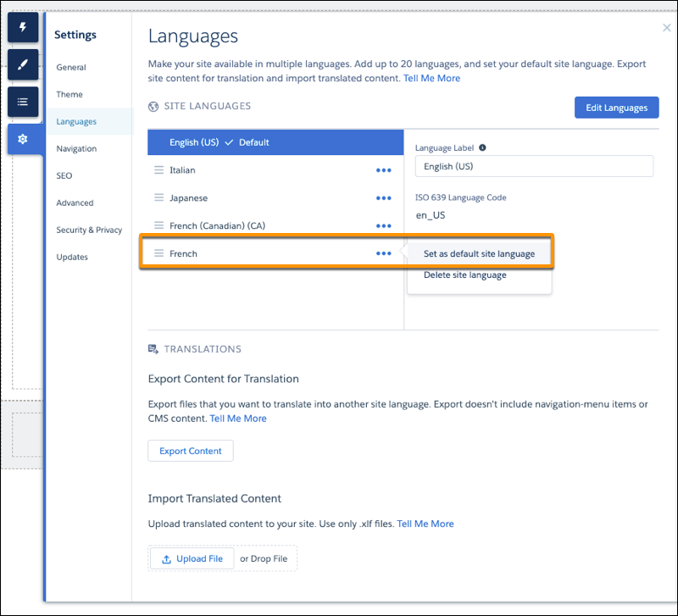Open Tell Me More link for Import

(x=425, y=524)
